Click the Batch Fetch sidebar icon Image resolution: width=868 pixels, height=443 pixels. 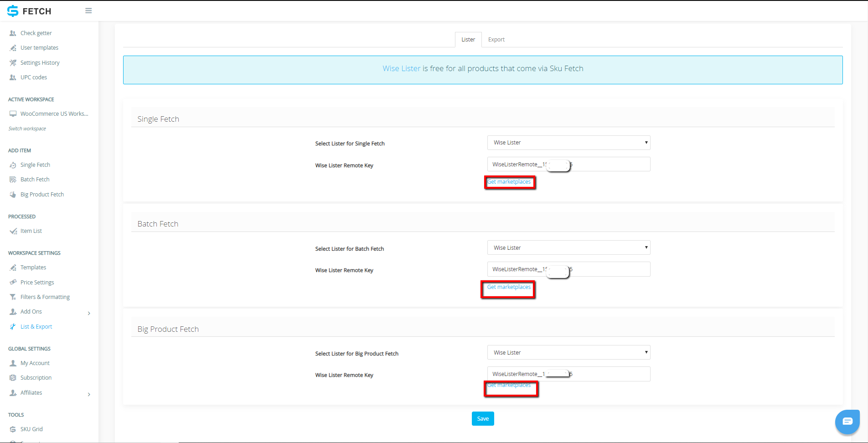point(13,180)
